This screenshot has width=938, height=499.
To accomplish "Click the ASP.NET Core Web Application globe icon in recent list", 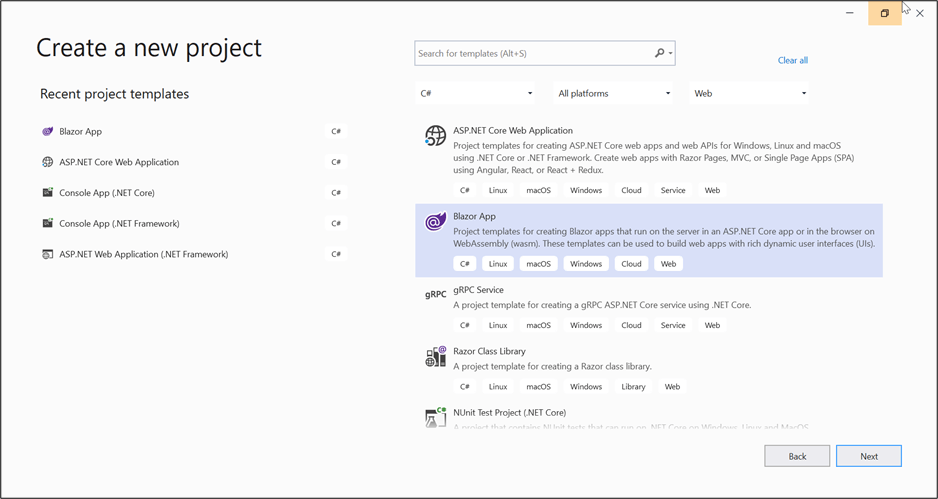I will 47,162.
